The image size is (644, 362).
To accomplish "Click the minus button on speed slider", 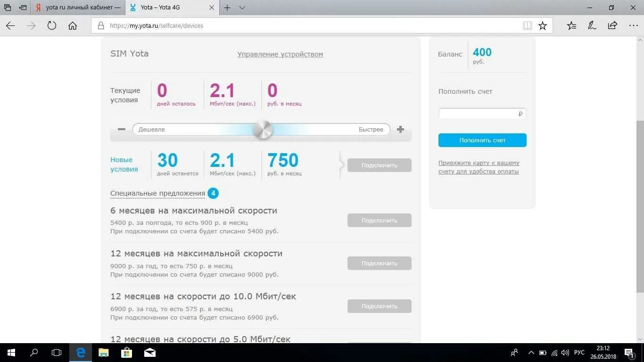I will pos(122,129).
